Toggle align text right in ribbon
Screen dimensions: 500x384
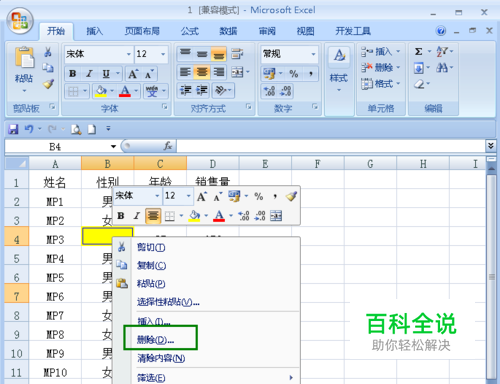(219, 72)
